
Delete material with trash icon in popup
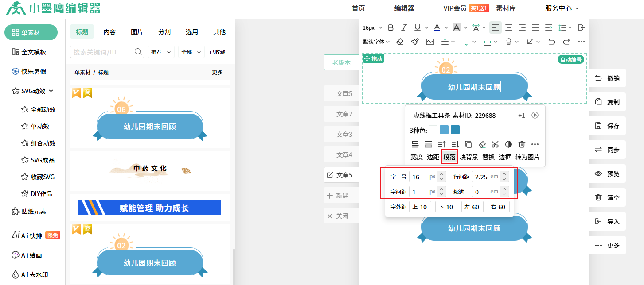coord(522,144)
